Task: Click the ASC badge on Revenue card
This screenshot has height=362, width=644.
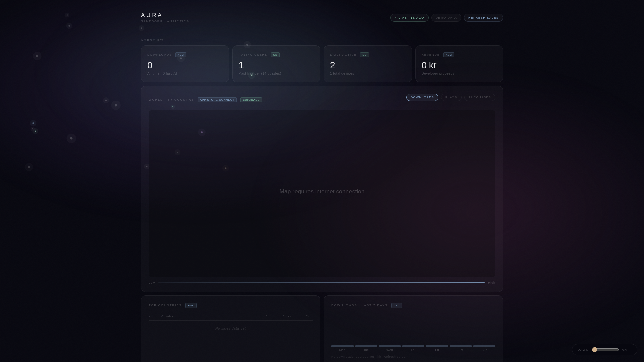Action: click(x=449, y=55)
